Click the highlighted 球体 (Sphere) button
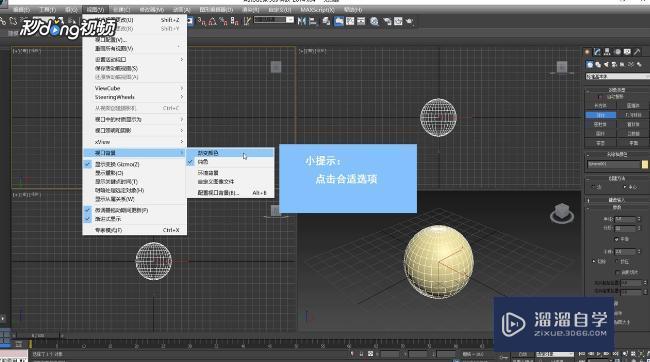Image resolution: width=650 pixels, height=362 pixels. point(601,115)
